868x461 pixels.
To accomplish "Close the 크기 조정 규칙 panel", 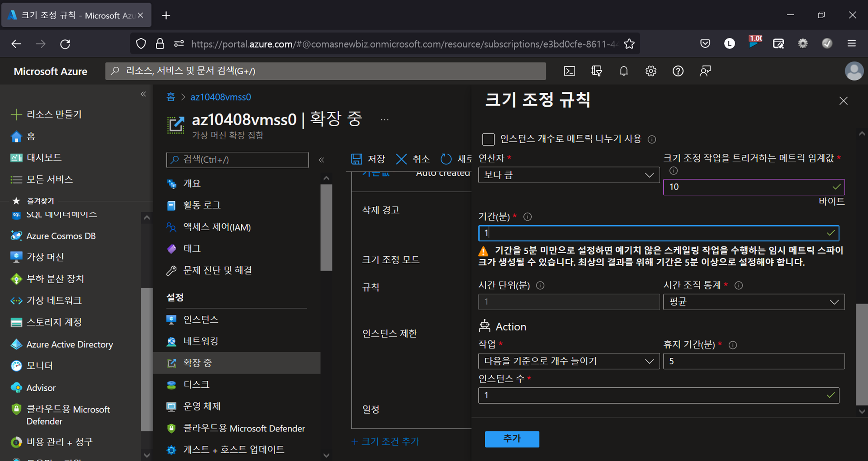I will 843,101.
